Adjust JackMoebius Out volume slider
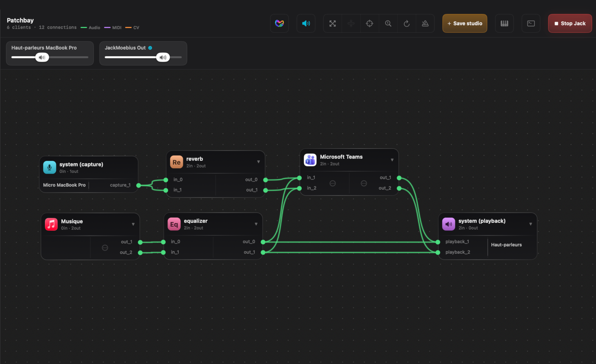The image size is (596, 364). point(143,57)
